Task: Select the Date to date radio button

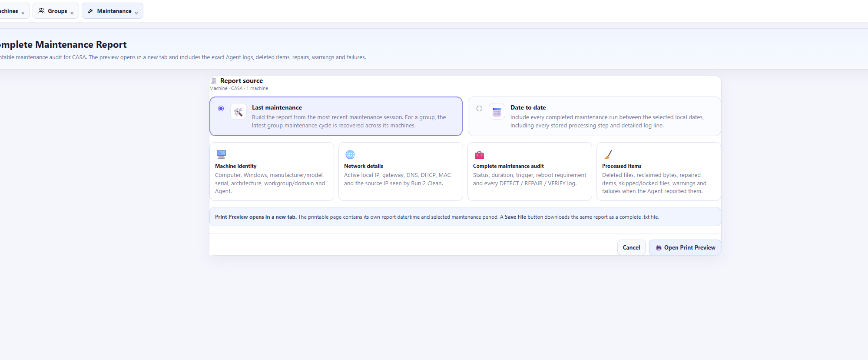Action: [x=479, y=108]
